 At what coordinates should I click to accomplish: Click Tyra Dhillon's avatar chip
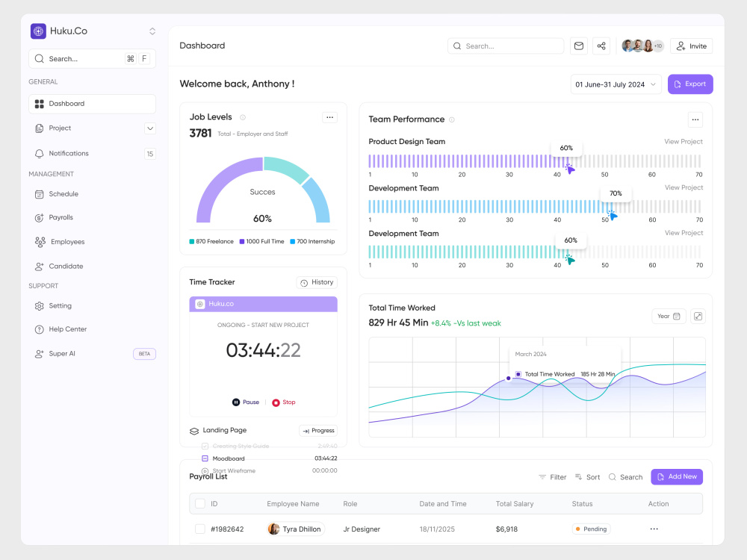tap(295, 529)
